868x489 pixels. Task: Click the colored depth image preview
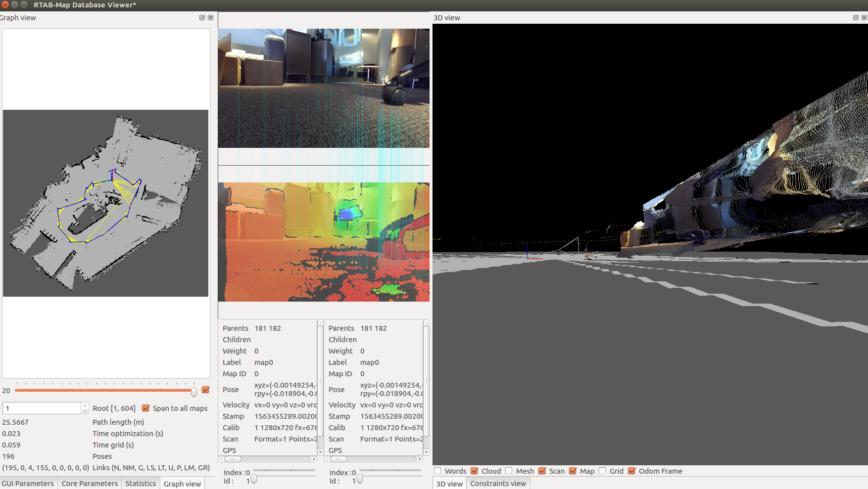tap(324, 242)
